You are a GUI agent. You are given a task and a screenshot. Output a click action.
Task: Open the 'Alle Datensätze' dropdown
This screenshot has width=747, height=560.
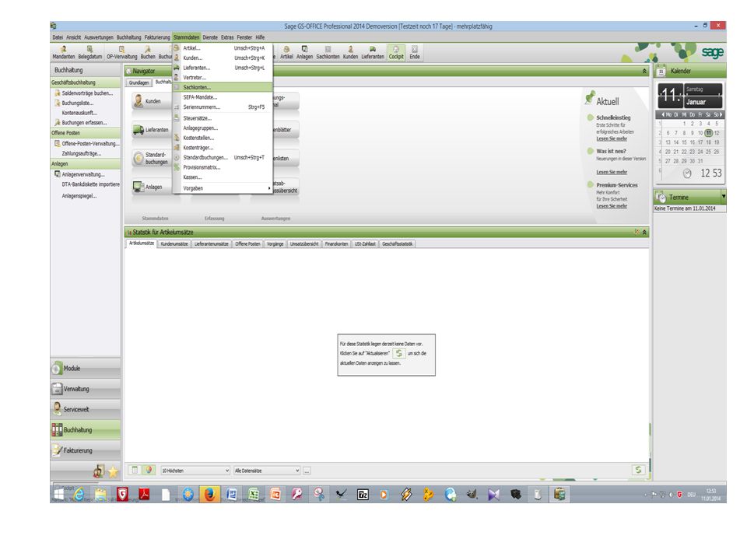[x=267, y=471]
